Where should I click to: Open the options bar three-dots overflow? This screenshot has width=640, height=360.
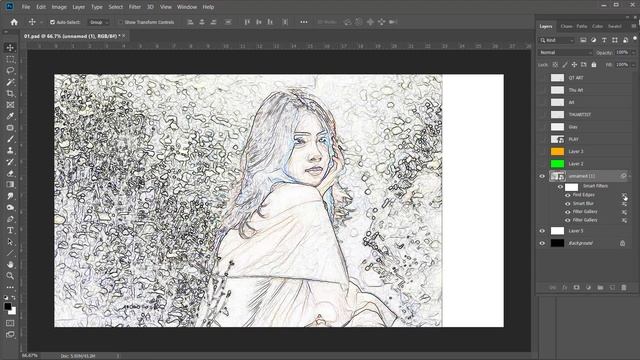(x=304, y=22)
